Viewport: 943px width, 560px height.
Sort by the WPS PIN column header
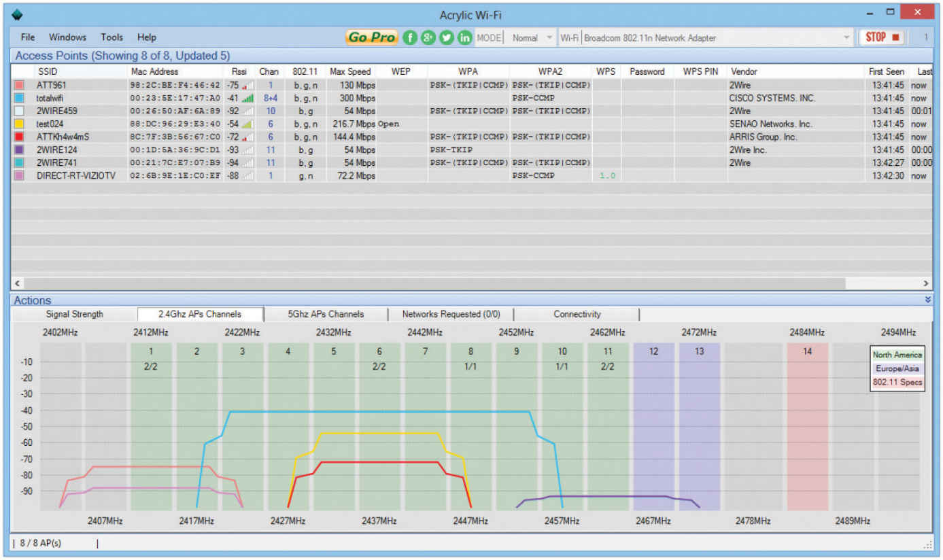coord(701,71)
